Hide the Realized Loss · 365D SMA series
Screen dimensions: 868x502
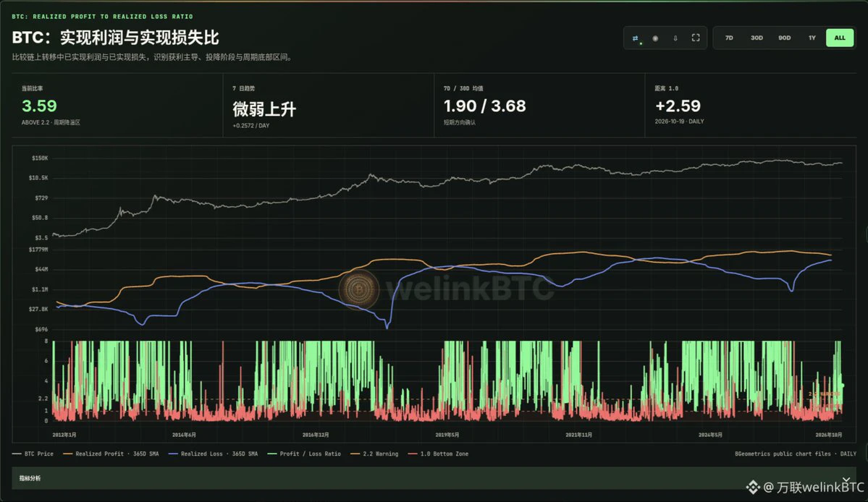[213, 454]
